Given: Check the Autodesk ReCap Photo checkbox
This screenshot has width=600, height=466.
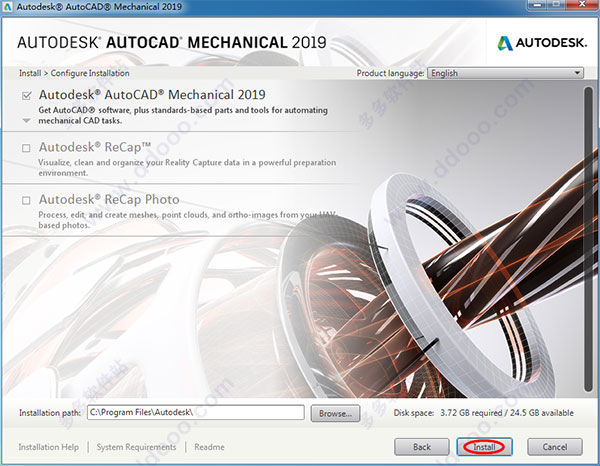Looking at the screenshot, I should point(26,200).
